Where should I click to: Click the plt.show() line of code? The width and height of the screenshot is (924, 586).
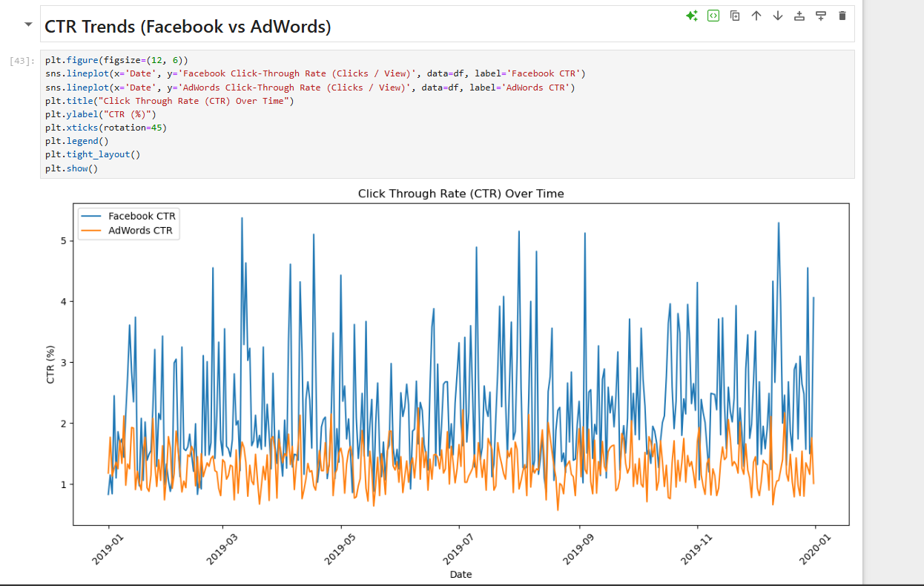(x=70, y=168)
